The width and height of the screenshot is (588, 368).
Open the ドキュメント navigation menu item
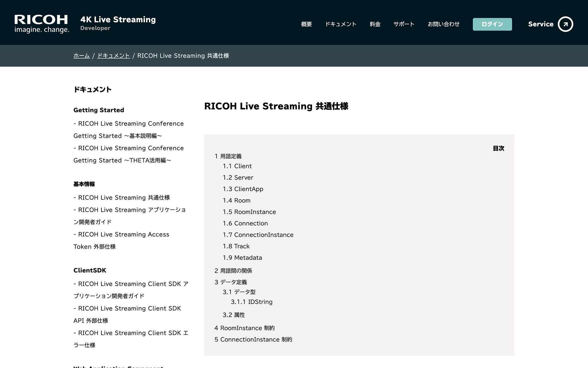point(341,24)
